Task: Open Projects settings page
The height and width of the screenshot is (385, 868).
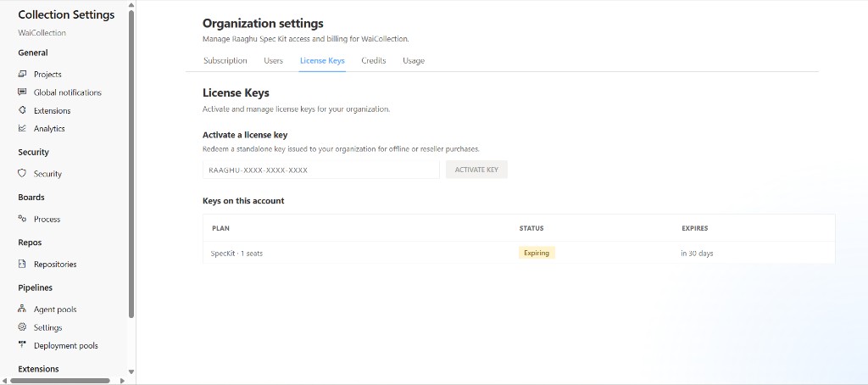Action: click(x=47, y=75)
